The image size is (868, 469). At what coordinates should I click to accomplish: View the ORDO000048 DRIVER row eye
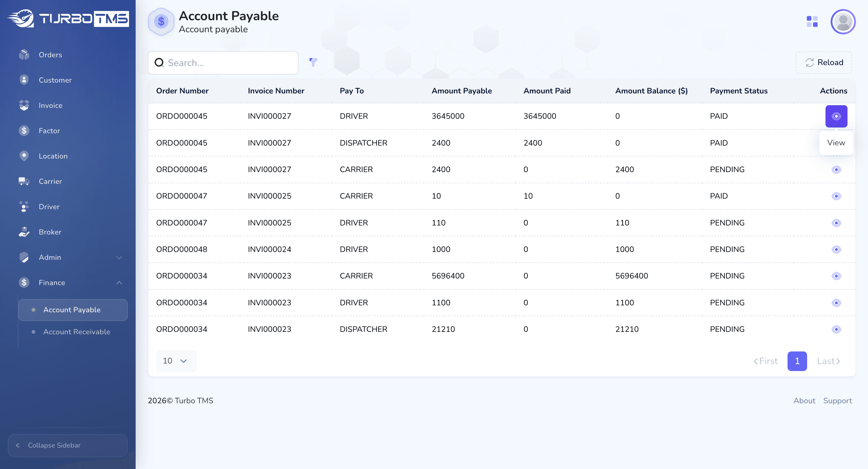836,249
